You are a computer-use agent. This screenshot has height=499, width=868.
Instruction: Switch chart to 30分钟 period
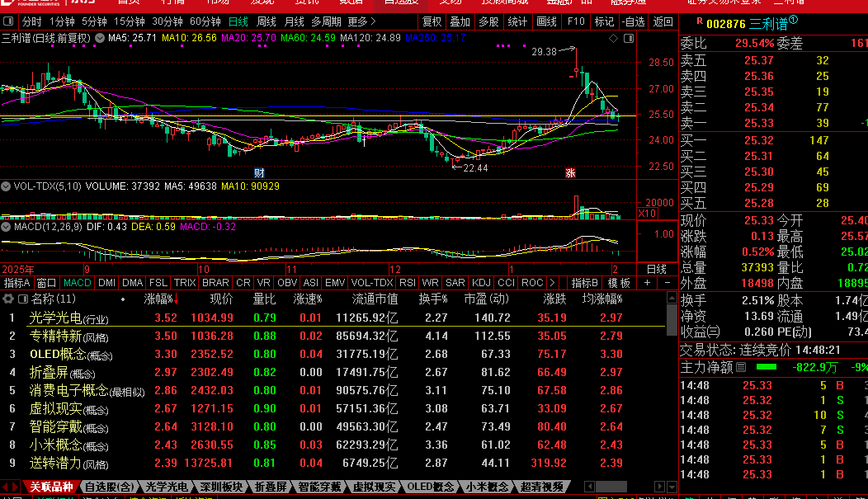pyautogui.click(x=167, y=21)
